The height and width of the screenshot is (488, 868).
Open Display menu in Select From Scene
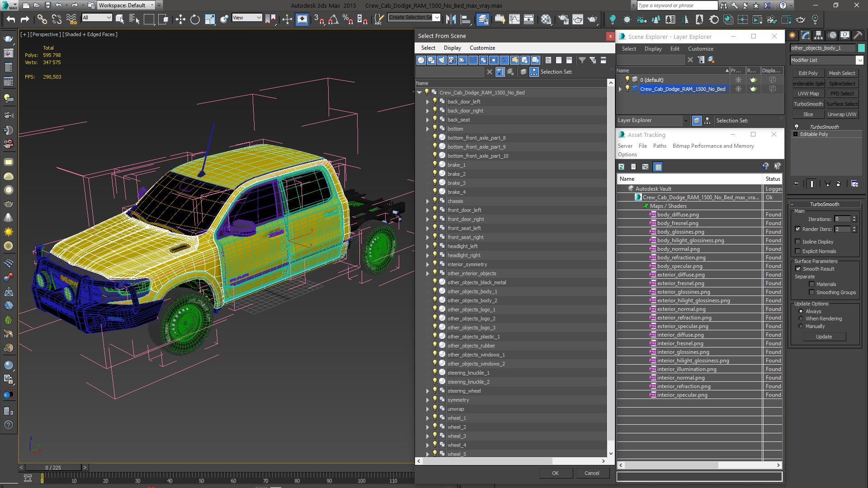point(452,48)
